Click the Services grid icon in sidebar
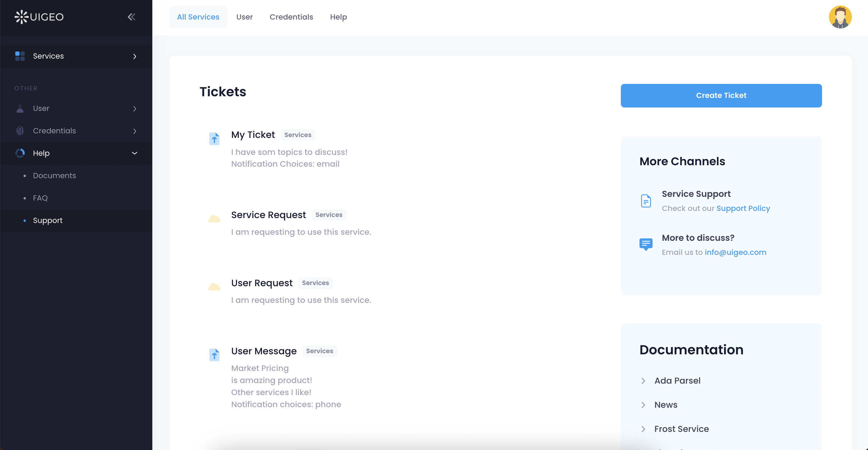The height and width of the screenshot is (450, 868). click(x=20, y=56)
